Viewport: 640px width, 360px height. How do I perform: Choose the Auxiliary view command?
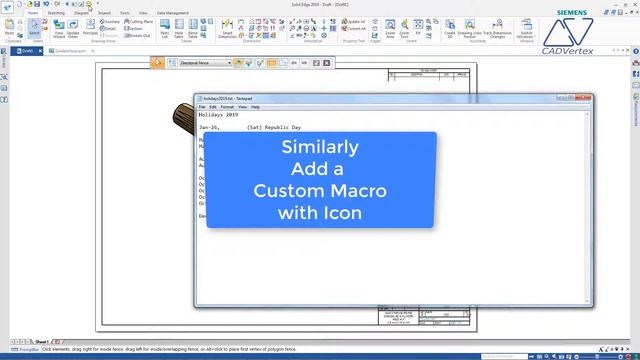pos(110,22)
